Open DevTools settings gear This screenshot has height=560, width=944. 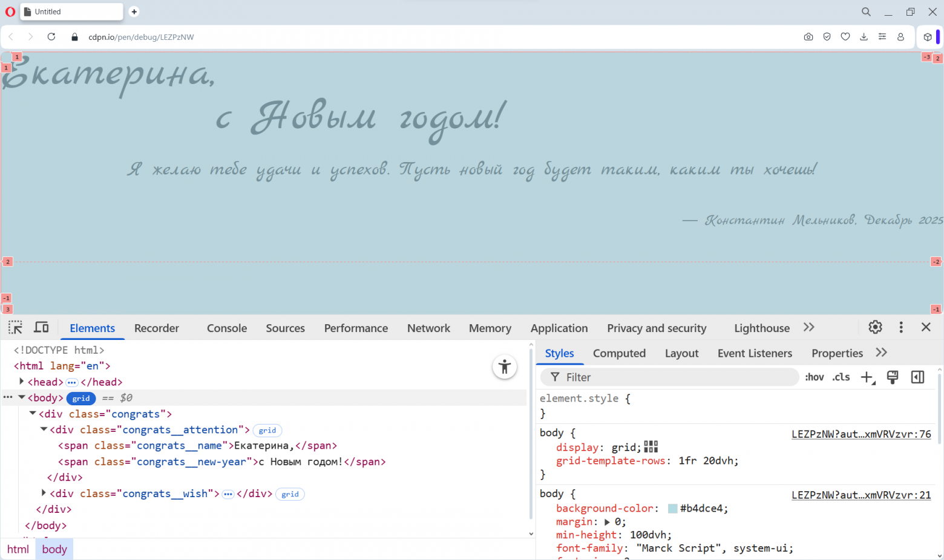click(x=875, y=327)
